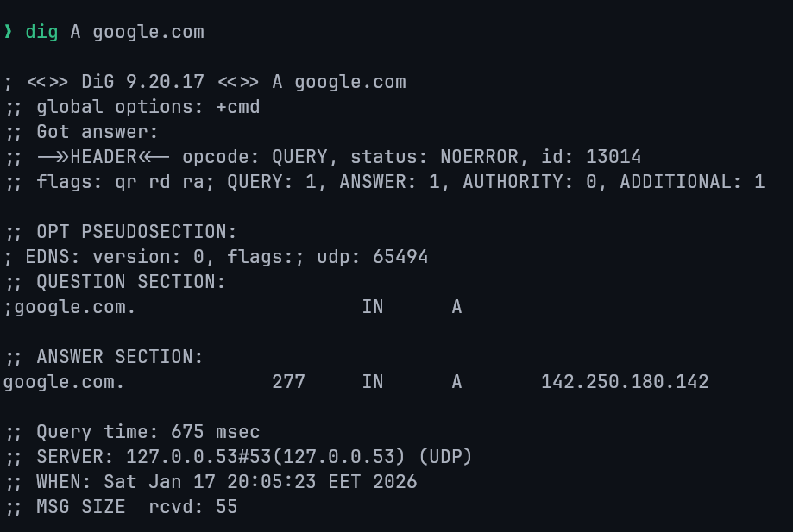Screen dimensions: 793x532
Task: Click the ANSWER SECTION heading
Action: point(120,357)
